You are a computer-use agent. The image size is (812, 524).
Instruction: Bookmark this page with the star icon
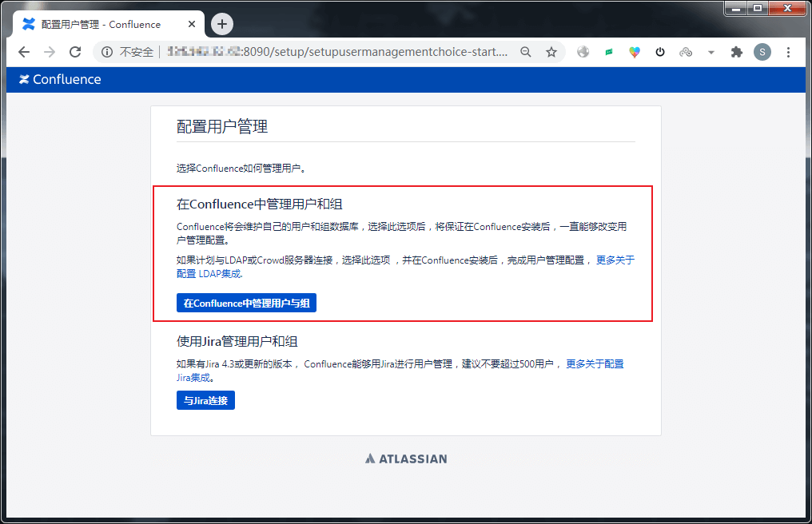pos(551,52)
